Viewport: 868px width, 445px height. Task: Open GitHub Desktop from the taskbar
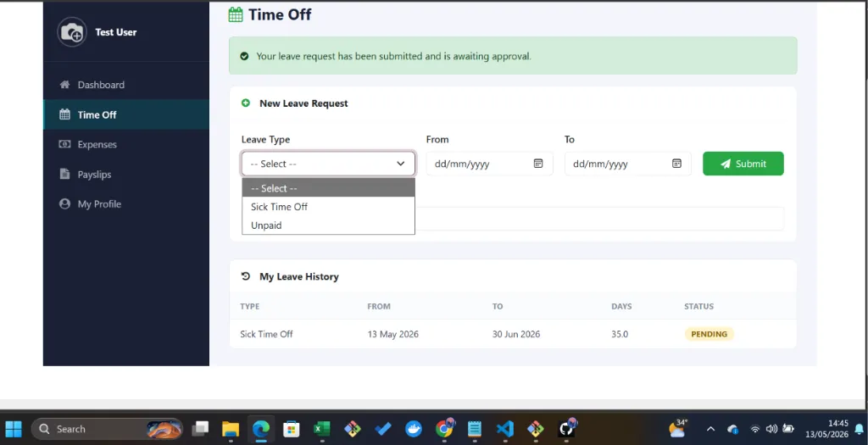(566, 429)
